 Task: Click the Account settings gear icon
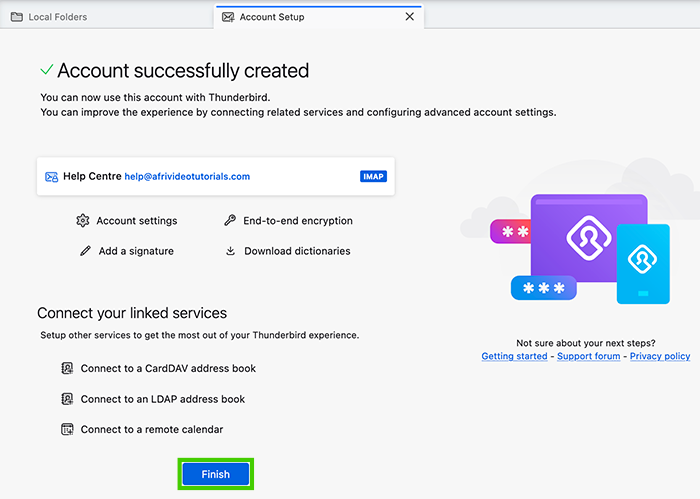[83, 221]
